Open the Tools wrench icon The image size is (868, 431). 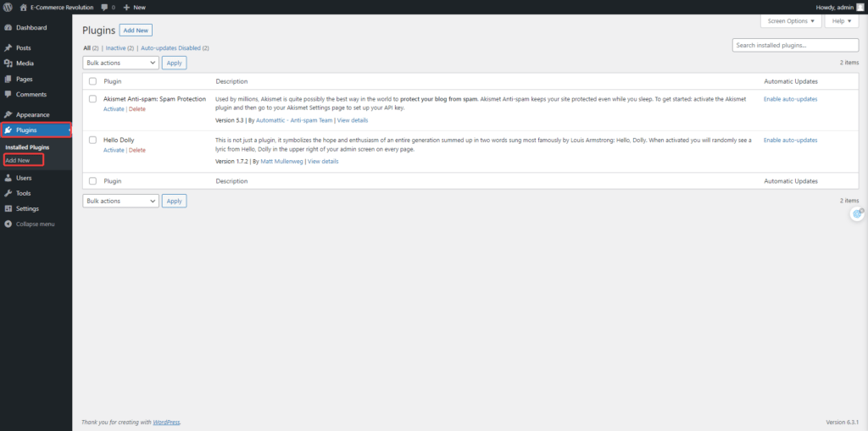(x=8, y=193)
